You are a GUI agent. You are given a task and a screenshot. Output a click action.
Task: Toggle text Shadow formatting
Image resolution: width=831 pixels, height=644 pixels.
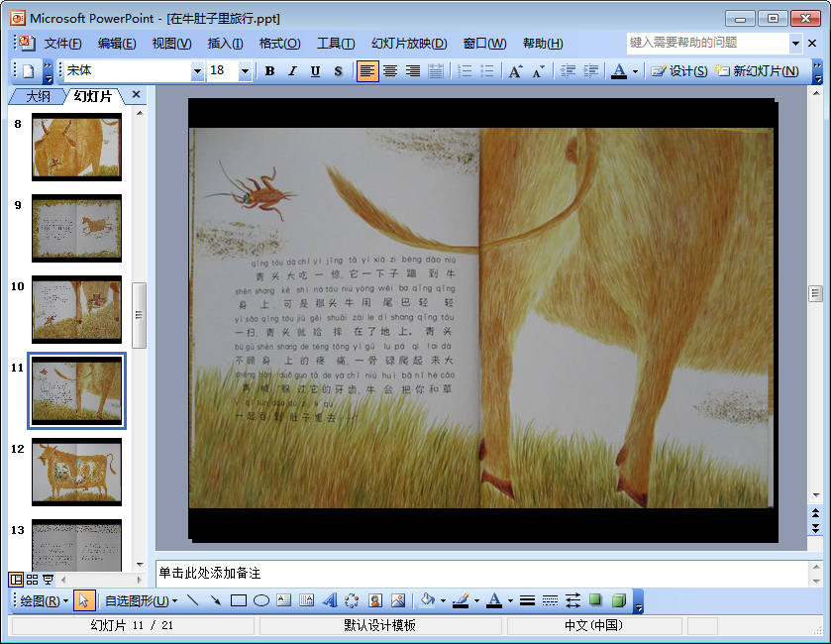[x=338, y=71]
